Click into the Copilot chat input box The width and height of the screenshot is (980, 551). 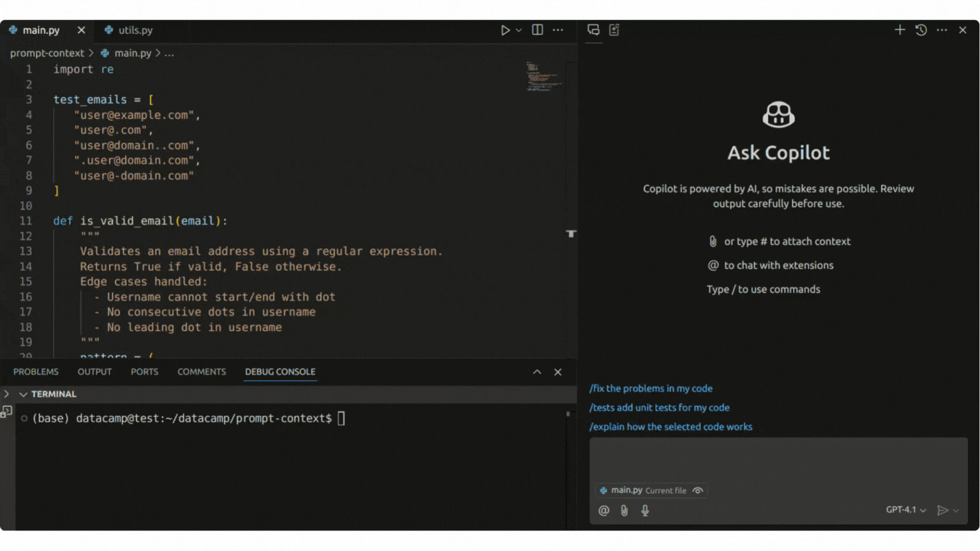[x=778, y=460]
